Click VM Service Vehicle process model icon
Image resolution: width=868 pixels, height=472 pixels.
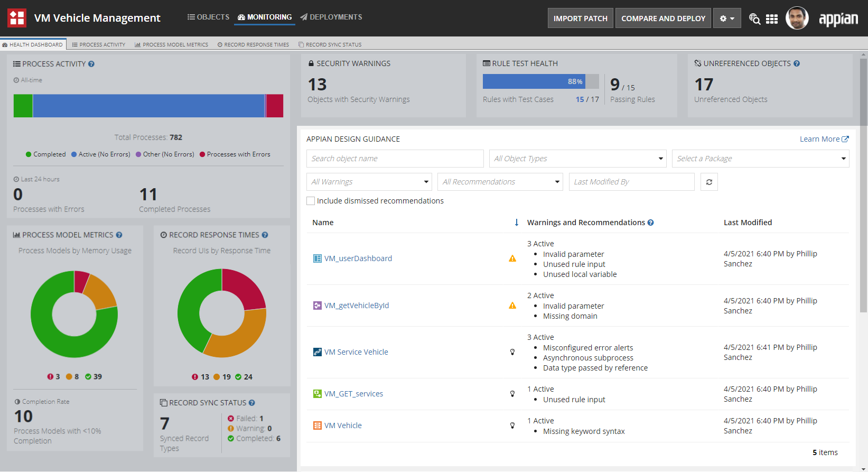coord(318,352)
